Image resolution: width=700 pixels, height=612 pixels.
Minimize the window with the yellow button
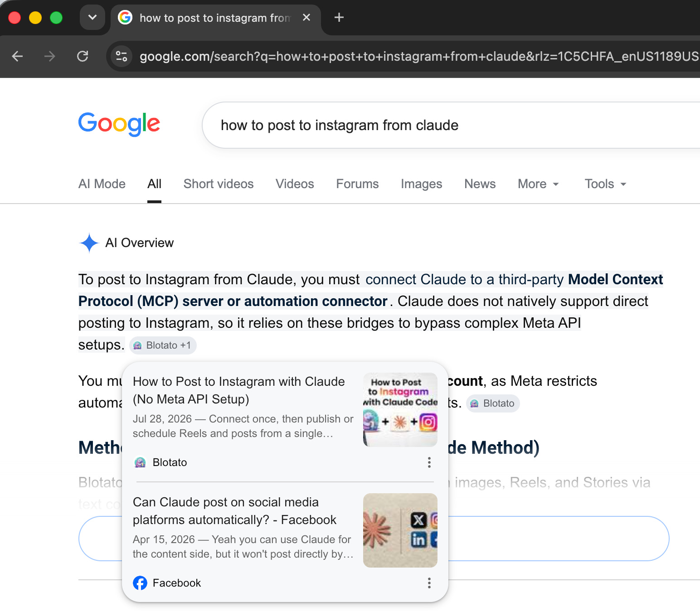pos(35,18)
